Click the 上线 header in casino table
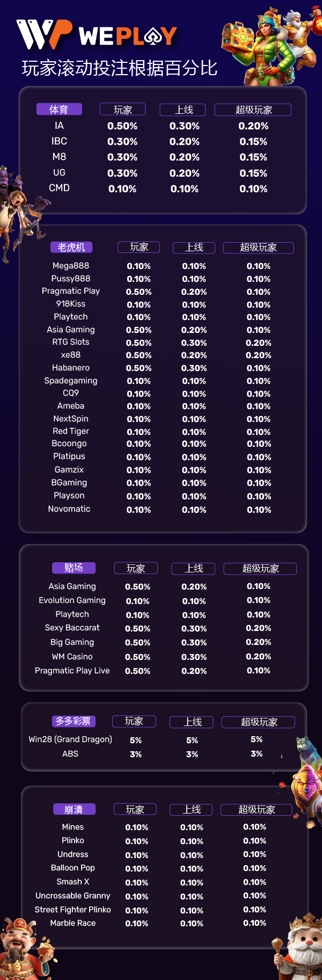322x980 pixels. pos(194,569)
